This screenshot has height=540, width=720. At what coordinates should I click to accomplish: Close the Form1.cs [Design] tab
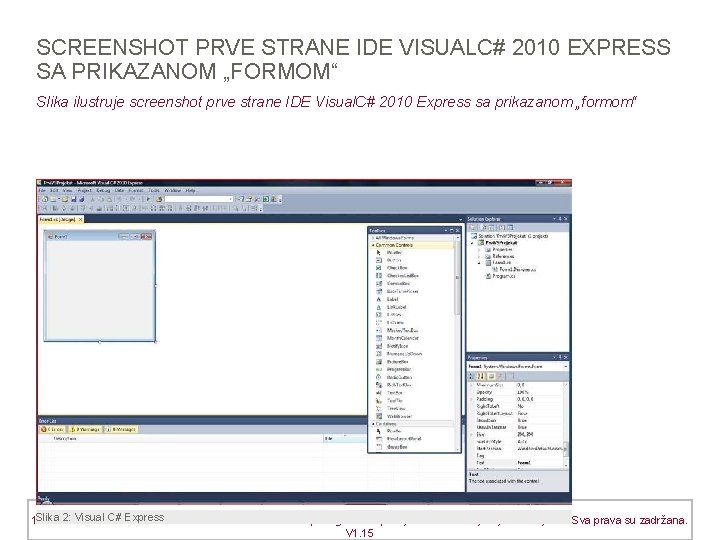(x=80, y=219)
